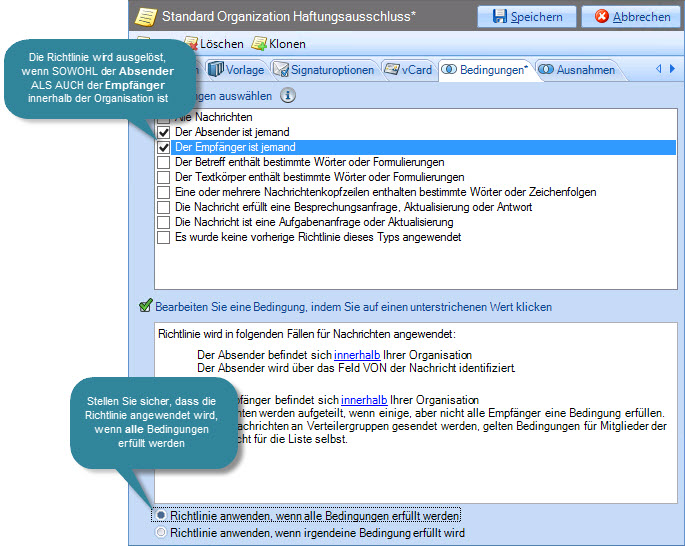The image size is (685, 546).
Task: Click 'Bearbeiten Sie eine Bedingung' heading text
Action: tap(353, 307)
